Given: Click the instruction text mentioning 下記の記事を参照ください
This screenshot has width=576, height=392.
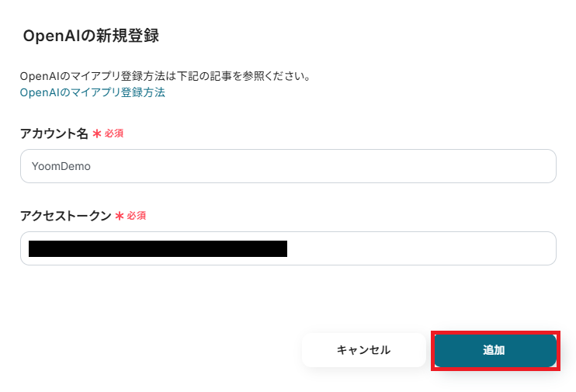Looking at the screenshot, I should click(165, 76).
